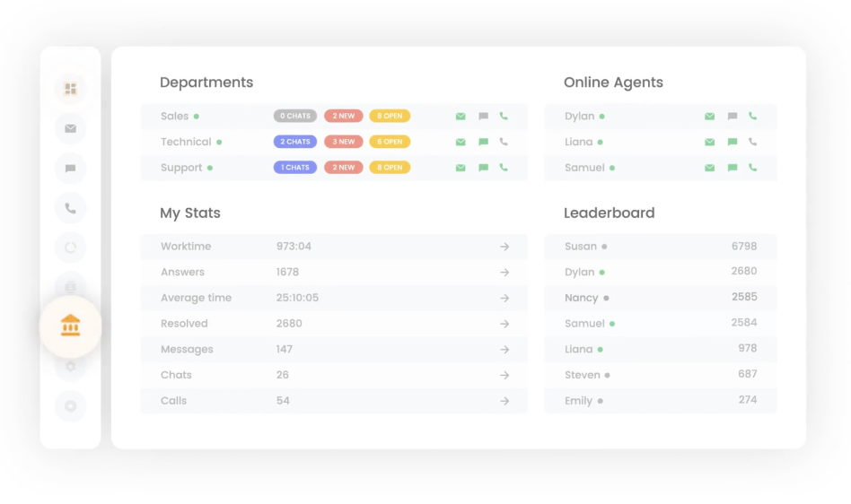
Task: Select 'Emily' in the Leaderboard
Action: pyautogui.click(x=578, y=401)
